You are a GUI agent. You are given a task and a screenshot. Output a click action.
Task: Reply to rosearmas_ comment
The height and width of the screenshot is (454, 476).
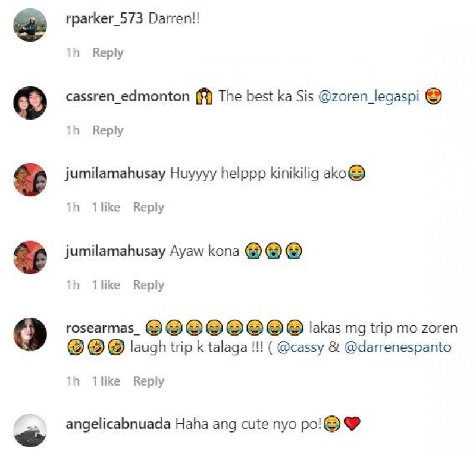pos(149,381)
